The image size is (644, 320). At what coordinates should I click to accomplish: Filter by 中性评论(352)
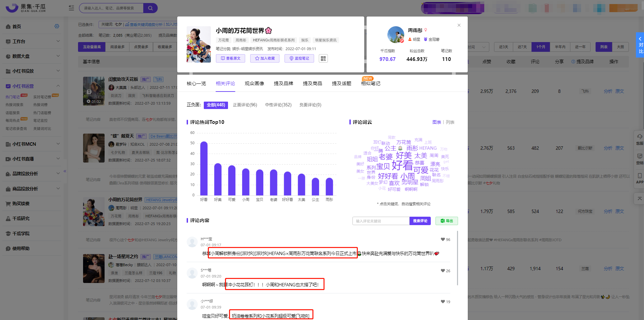pyautogui.click(x=278, y=105)
